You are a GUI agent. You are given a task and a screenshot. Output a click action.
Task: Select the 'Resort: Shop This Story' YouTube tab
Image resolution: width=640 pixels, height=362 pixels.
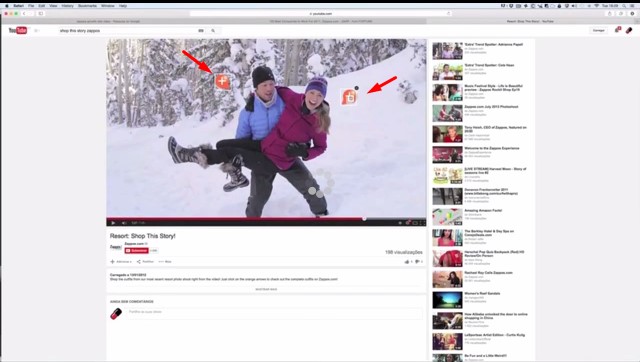531,21
